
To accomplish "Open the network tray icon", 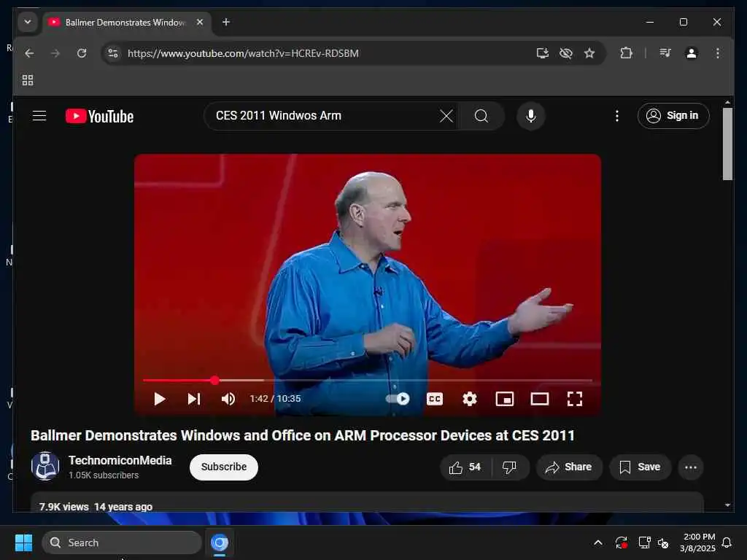I will [644, 542].
